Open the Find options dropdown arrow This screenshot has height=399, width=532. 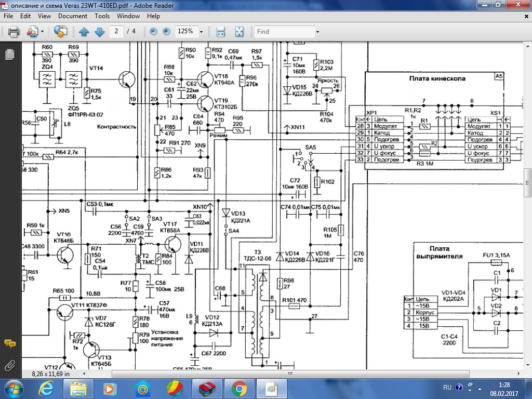tap(317, 32)
